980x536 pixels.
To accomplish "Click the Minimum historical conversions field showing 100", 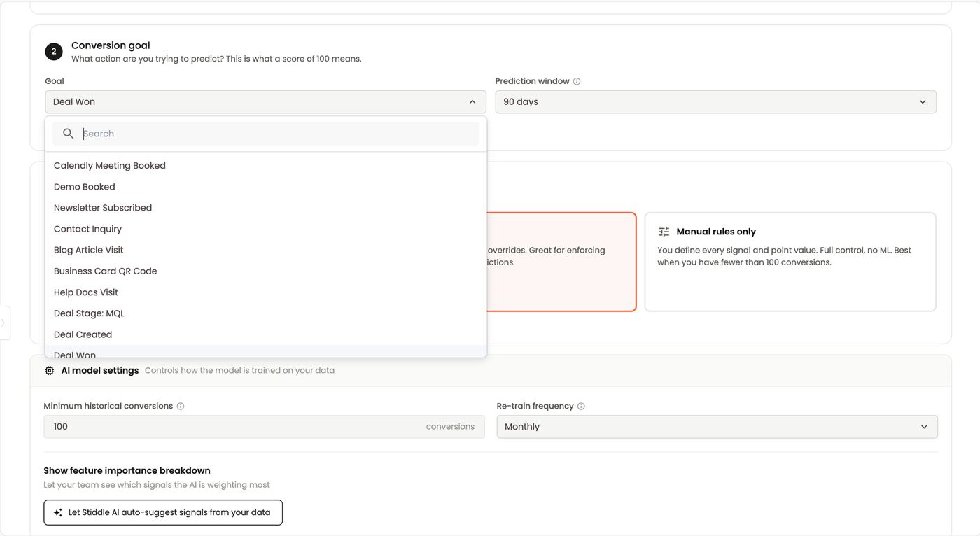I will 264,427.
